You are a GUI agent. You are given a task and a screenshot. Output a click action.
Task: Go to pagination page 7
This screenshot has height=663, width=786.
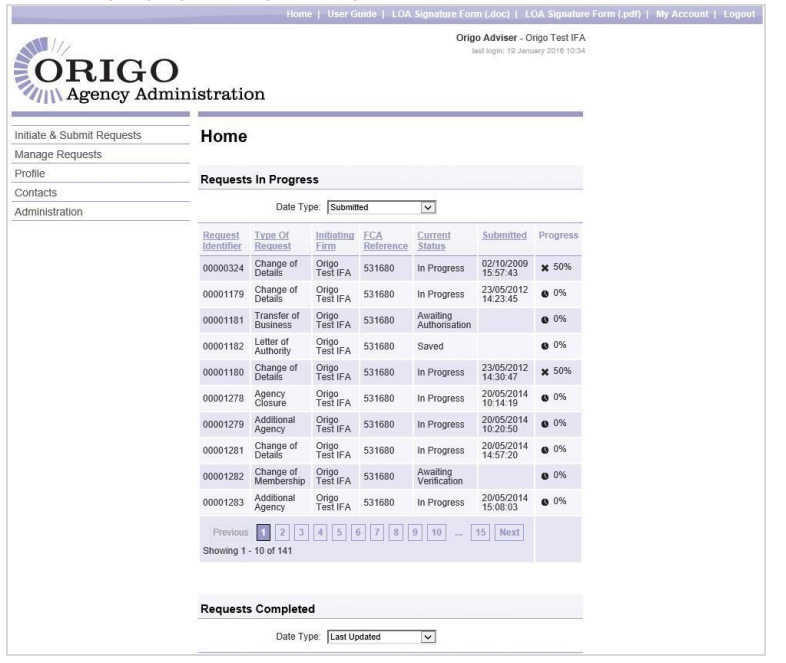tap(376, 532)
